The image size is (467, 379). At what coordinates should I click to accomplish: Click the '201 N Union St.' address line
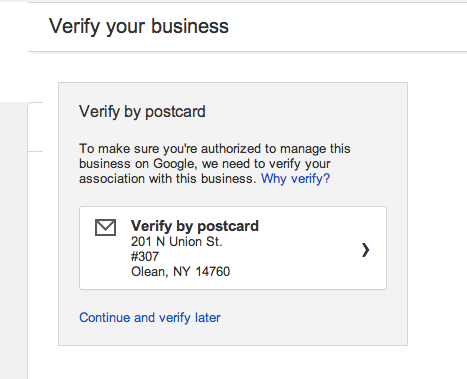coord(177,242)
